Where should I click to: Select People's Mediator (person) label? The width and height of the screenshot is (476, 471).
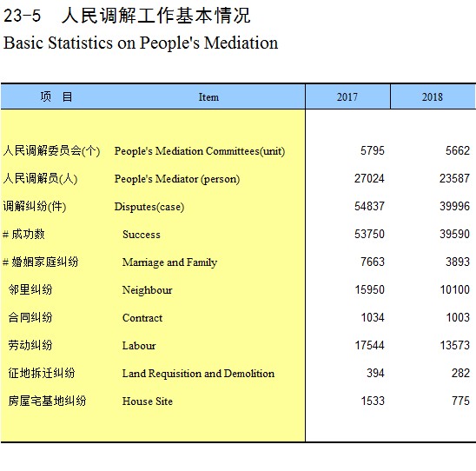pyautogui.click(x=177, y=179)
